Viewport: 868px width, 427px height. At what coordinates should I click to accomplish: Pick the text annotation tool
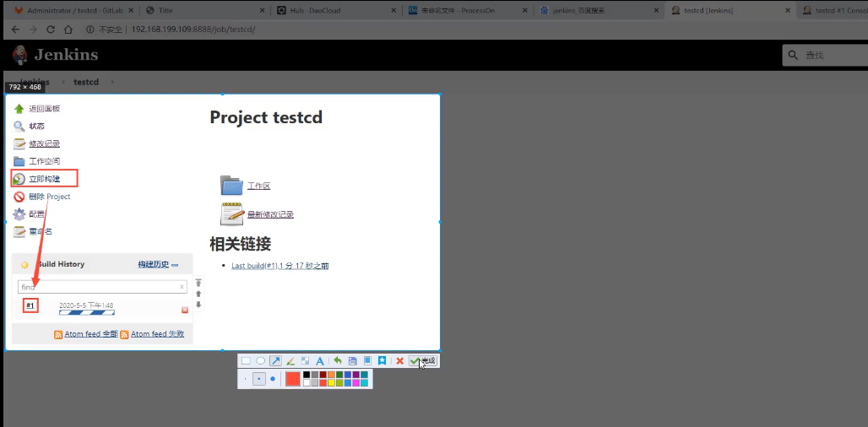(320, 360)
